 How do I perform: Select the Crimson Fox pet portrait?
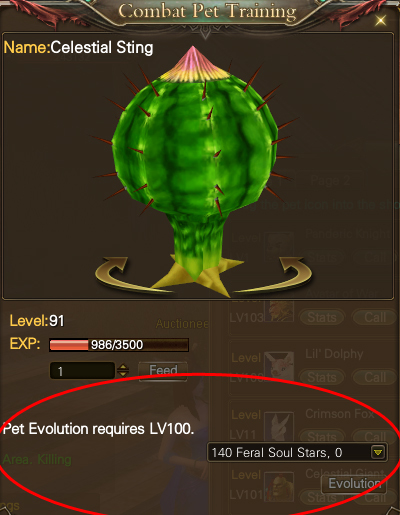click(279, 426)
